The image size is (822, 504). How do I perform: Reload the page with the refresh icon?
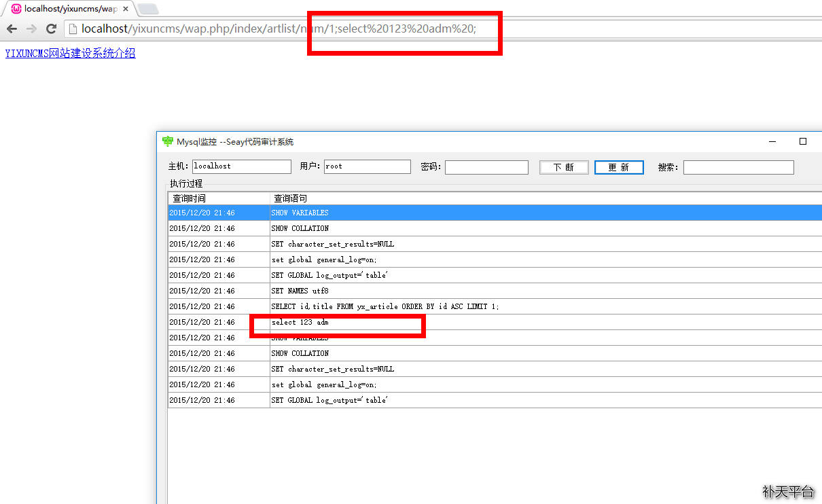click(x=51, y=29)
